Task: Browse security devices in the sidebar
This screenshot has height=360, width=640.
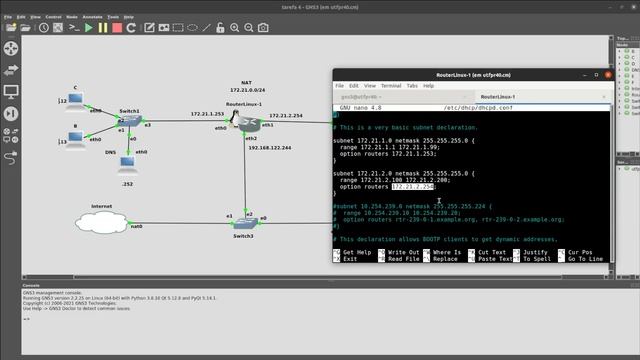Action: pos(11,113)
